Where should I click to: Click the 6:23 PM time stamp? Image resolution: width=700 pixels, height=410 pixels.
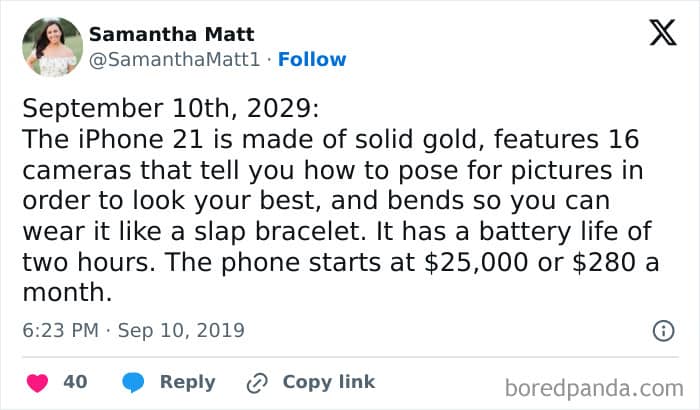(x=58, y=330)
